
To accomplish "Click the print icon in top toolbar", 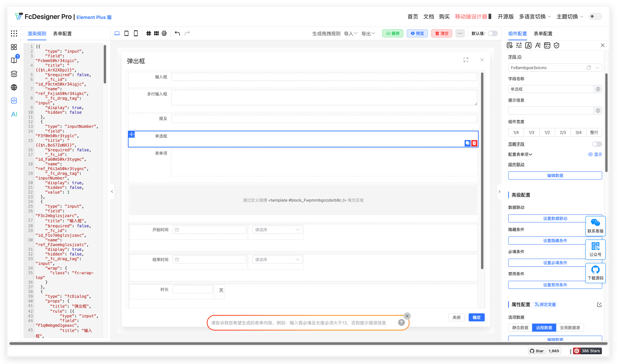I will 164,33.
